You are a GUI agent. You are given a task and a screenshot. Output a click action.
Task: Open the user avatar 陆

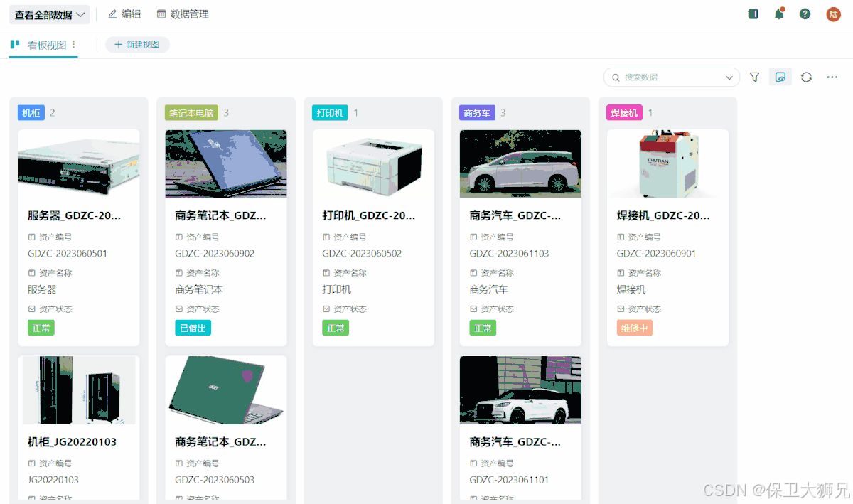pyautogui.click(x=833, y=14)
